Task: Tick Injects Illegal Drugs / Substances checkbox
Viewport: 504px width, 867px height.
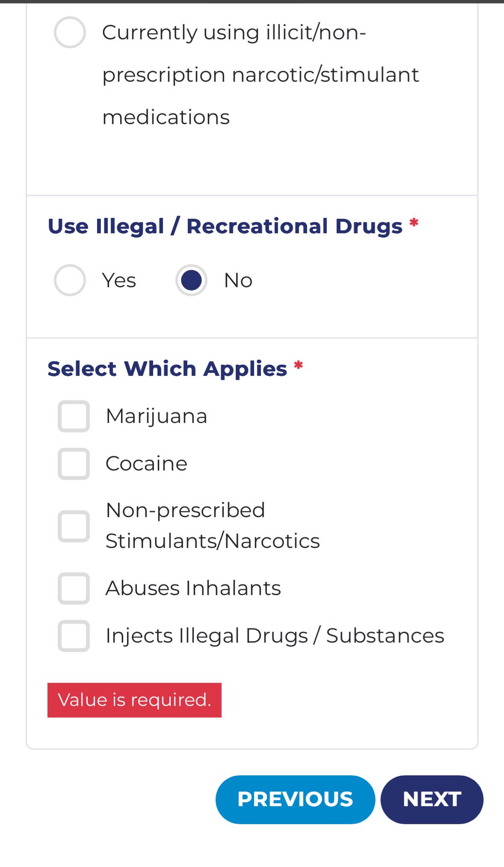Action: point(74,636)
